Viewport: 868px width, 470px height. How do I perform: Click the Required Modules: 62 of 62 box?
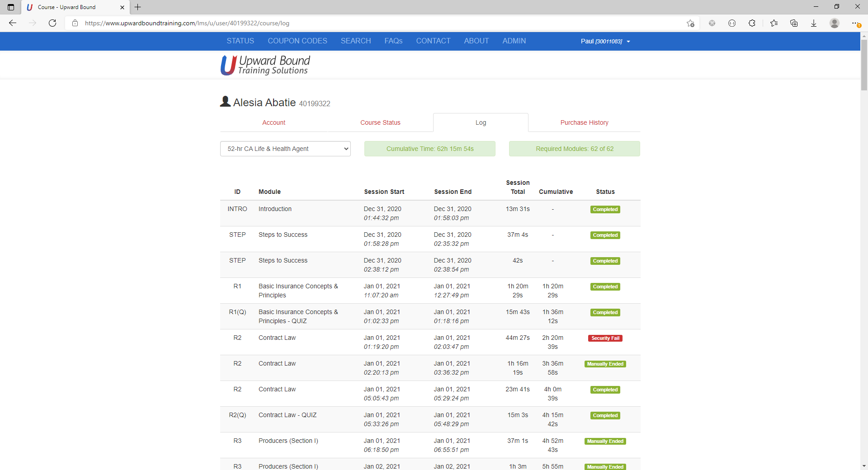pos(575,149)
